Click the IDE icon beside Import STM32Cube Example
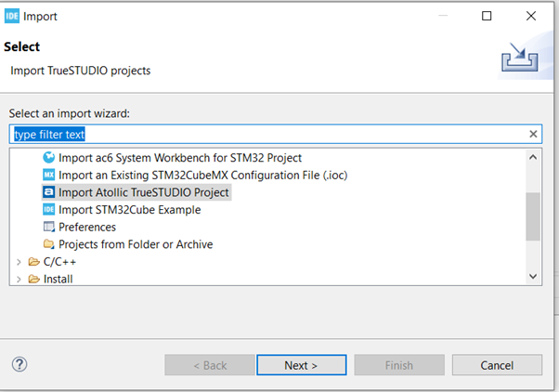This screenshot has height=392, width=559. coord(49,209)
